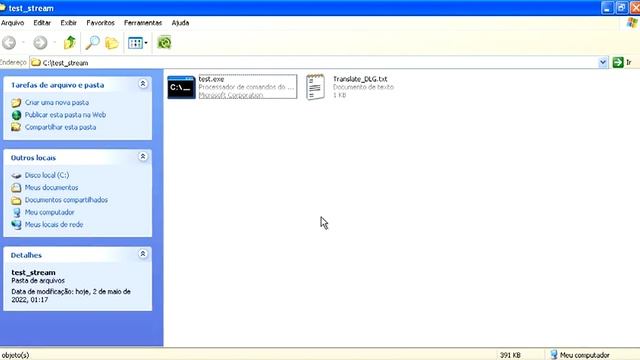Select the test.exe file name
The image size is (640, 360).
[x=211, y=79]
